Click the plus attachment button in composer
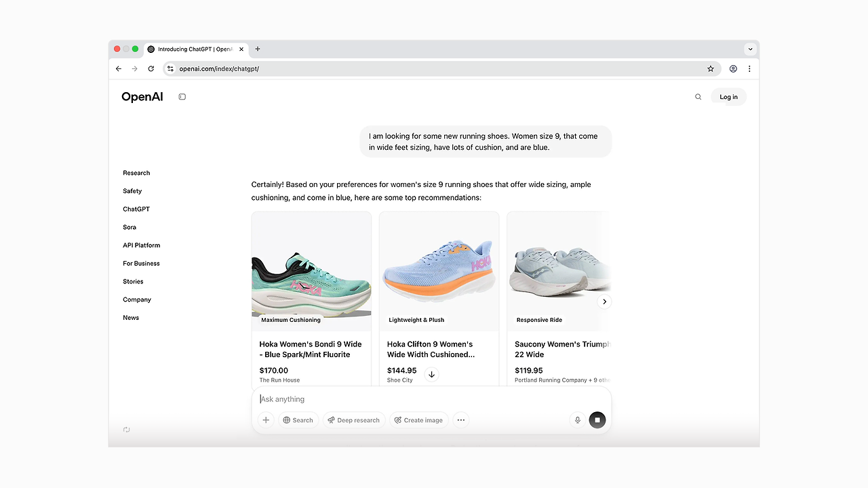The width and height of the screenshot is (868, 488). (266, 420)
